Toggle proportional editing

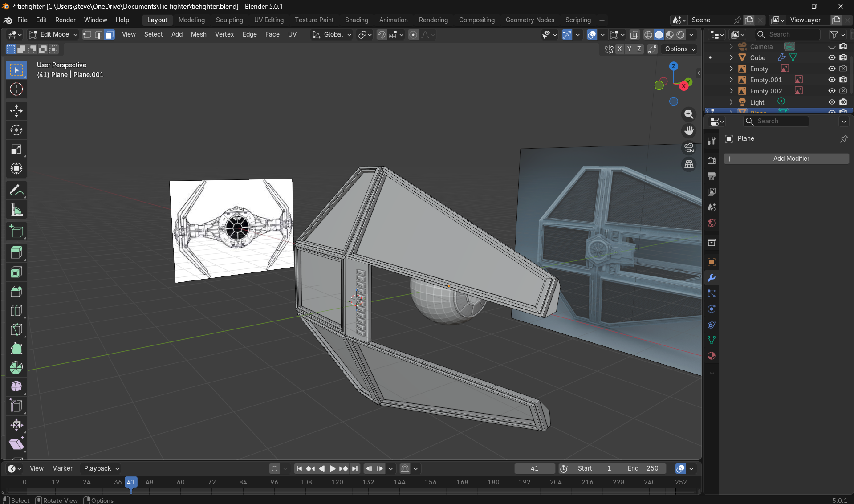[413, 35]
